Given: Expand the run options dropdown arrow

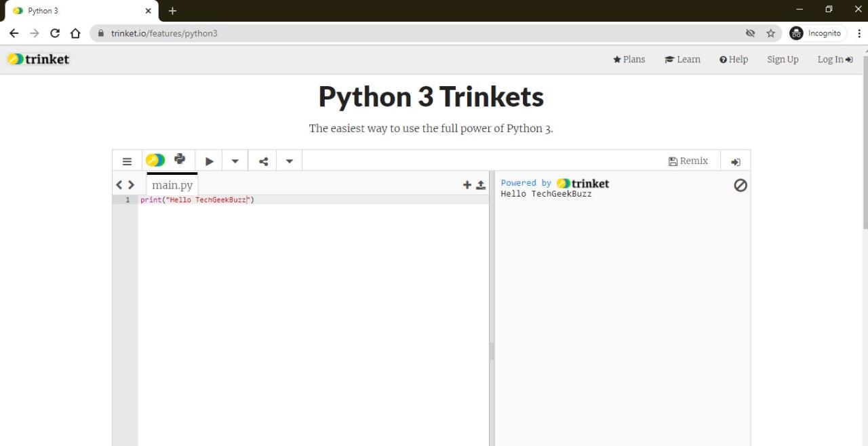Looking at the screenshot, I should coord(235,161).
